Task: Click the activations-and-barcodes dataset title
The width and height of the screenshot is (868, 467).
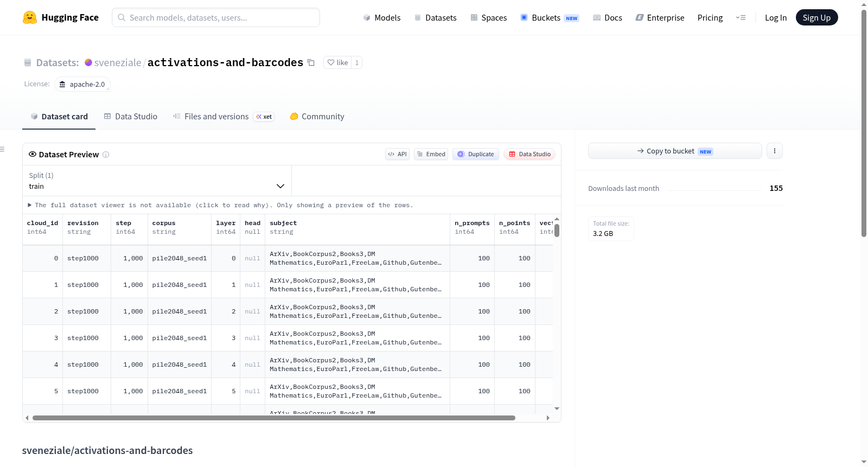Action: pos(225,62)
